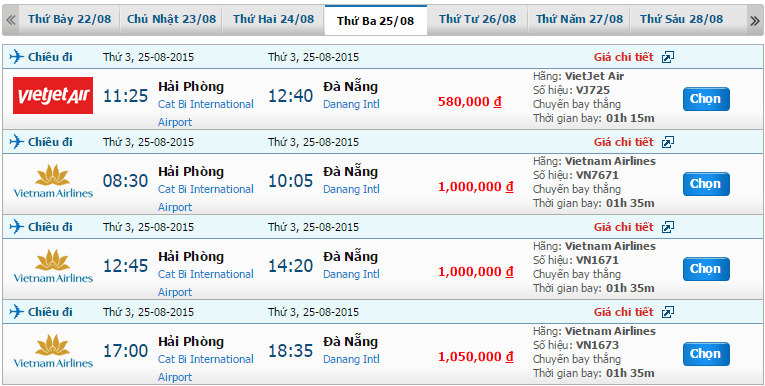765x386 pixels.
Task: Choose the 17:00 flight VN1673 with Chọn
Action: (x=706, y=354)
